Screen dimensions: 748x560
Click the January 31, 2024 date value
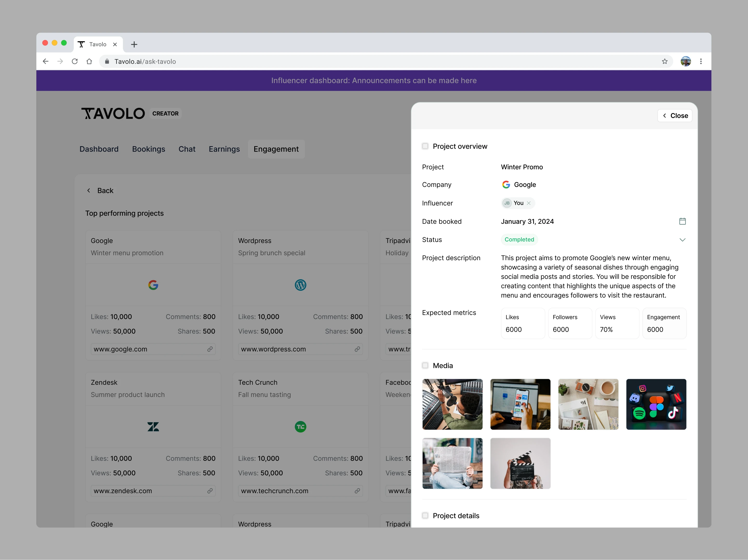527,221
